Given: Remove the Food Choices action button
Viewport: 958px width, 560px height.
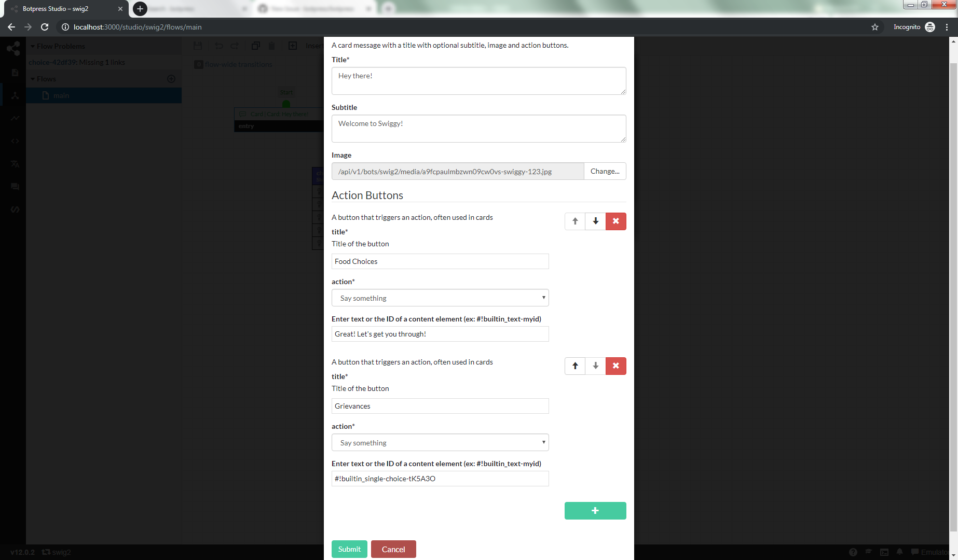Looking at the screenshot, I should pyautogui.click(x=615, y=221).
